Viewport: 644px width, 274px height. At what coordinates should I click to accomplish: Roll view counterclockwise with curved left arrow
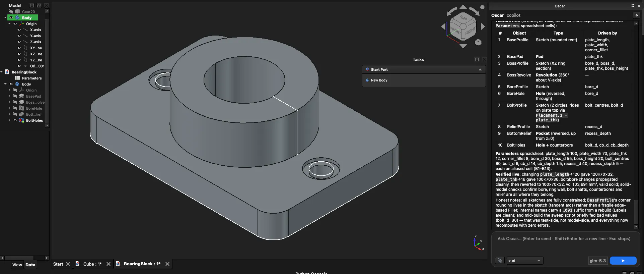(451, 11)
